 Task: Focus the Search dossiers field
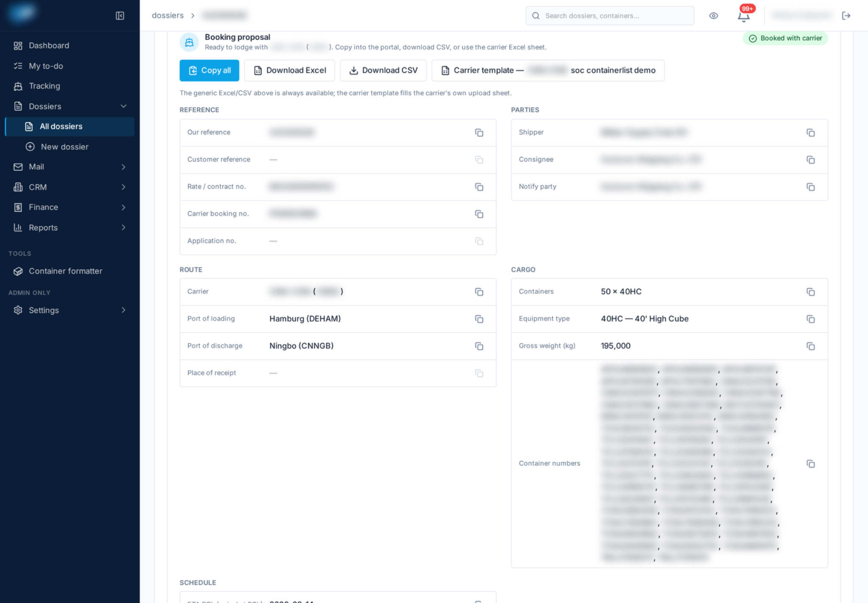[610, 16]
